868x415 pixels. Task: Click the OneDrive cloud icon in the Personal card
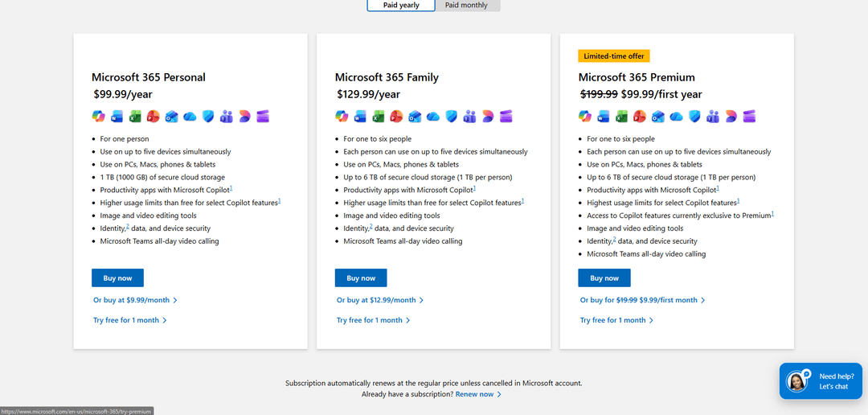pyautogui.click(x=190, y=117)
